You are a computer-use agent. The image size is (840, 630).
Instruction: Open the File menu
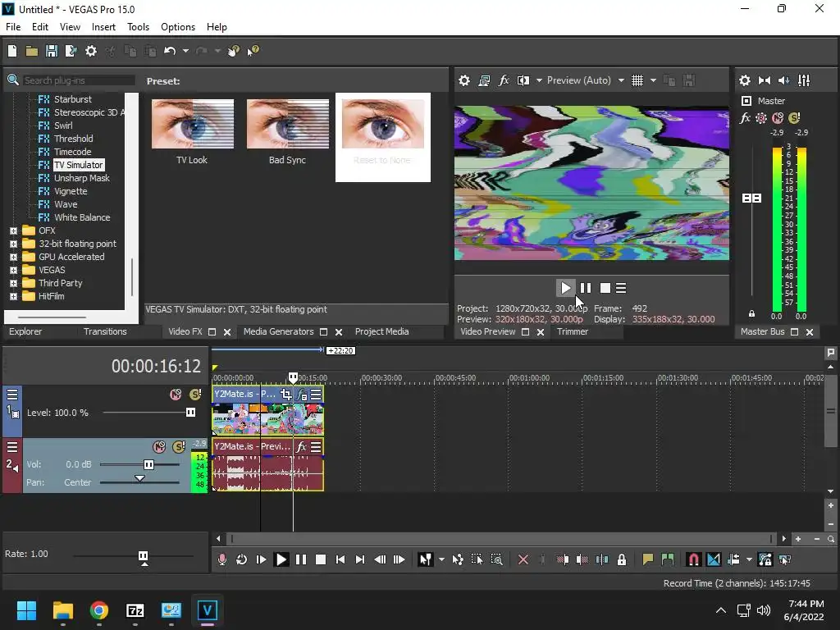coord(13,27)
